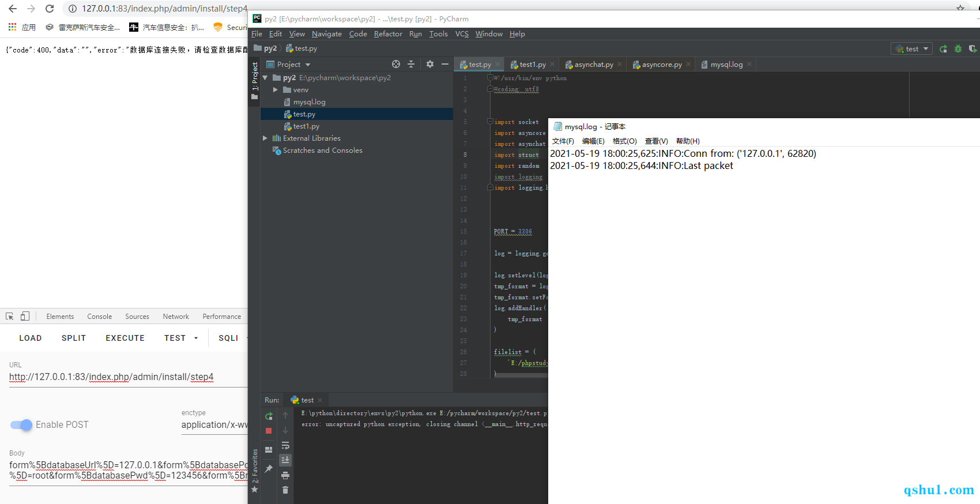Screen dimensions: 980x504
Task: Switch to the test1.py editor tab
Action: click(533, 65)
